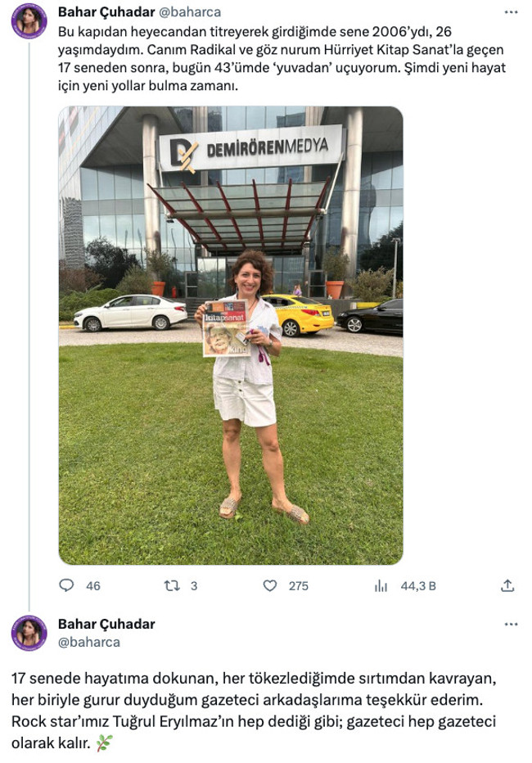Open more options on second tweet

tap(511, 625)
